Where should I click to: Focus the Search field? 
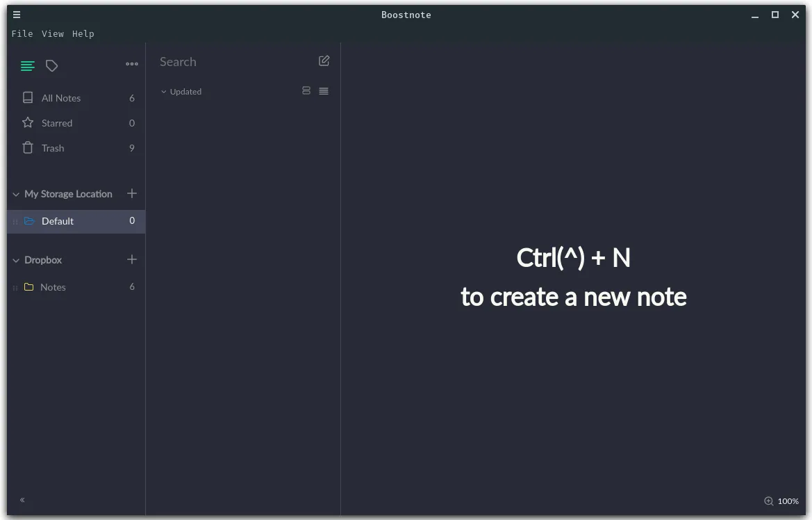235,62
